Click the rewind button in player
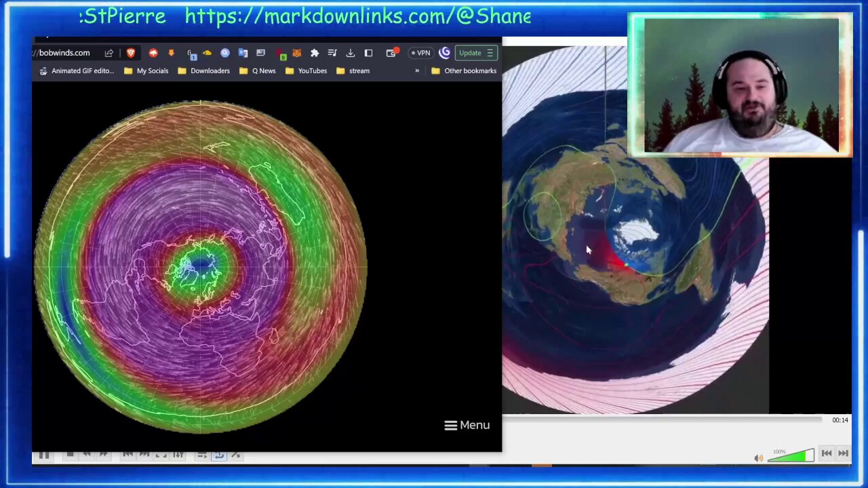The image size is (868, 488). [87, 455]
